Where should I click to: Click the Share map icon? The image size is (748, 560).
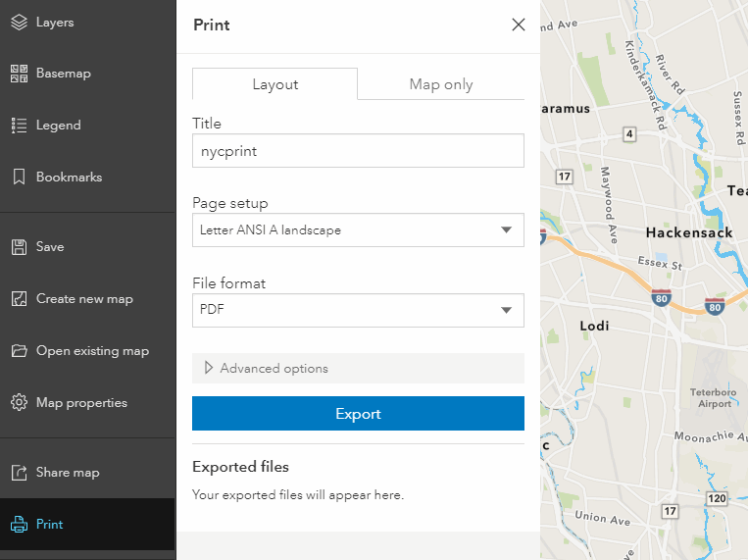point(19,473)
